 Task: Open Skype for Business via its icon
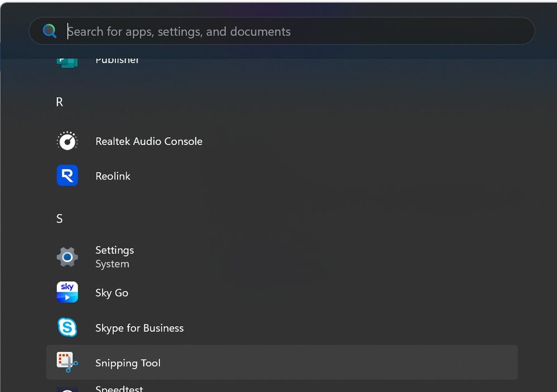point(67,328)
